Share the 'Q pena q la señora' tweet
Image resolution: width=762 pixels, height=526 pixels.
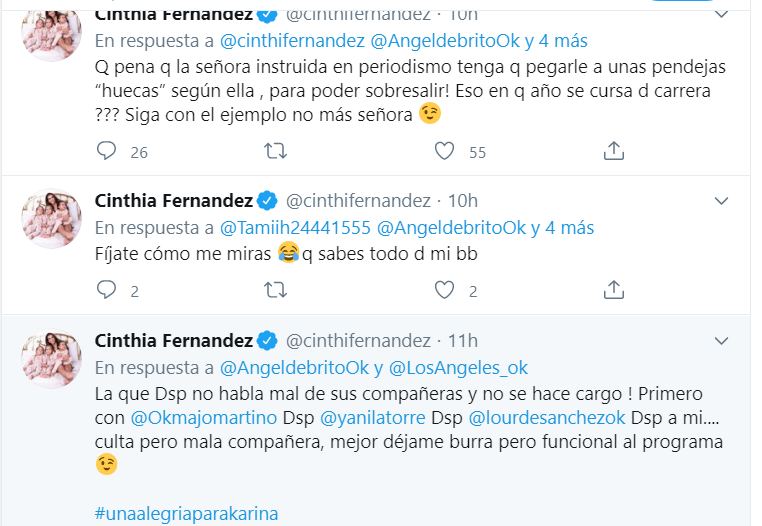click(x=615, y=151)
